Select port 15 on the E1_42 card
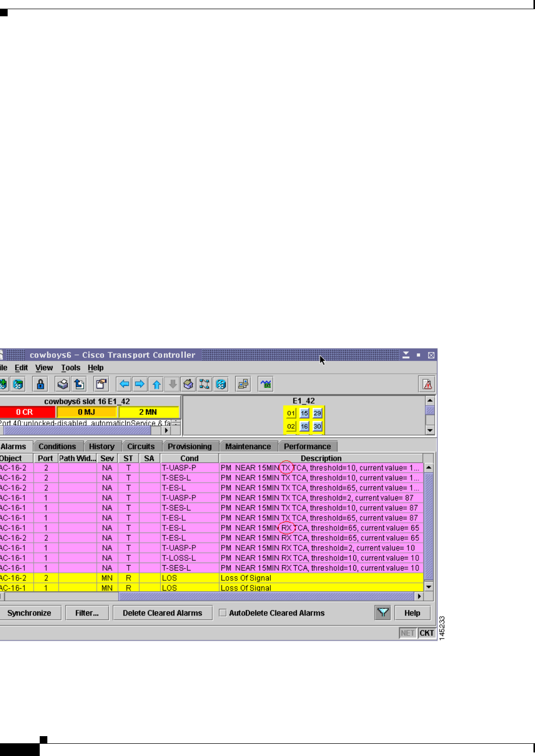The height and width of the screenshot is (756, 535). [x=304, y=413]
